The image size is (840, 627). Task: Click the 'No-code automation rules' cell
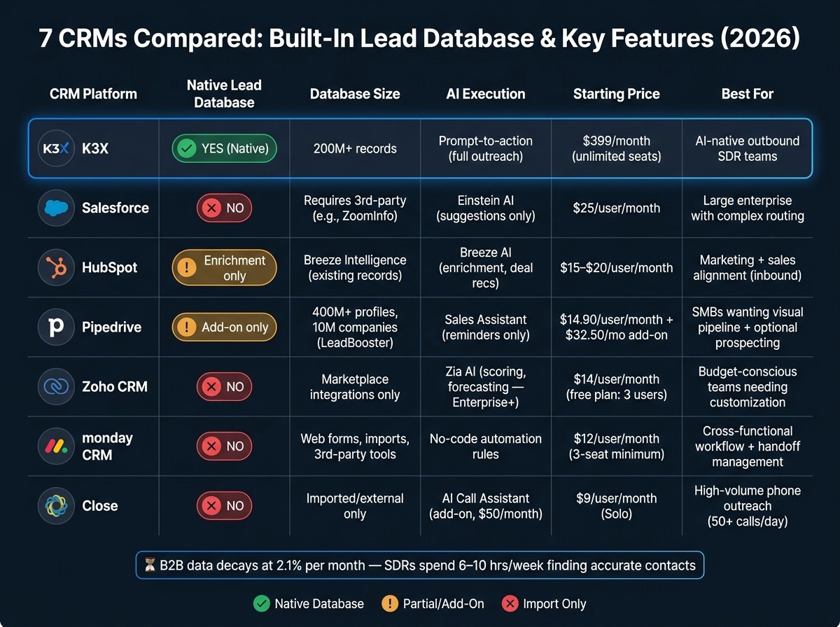point(486,446)
